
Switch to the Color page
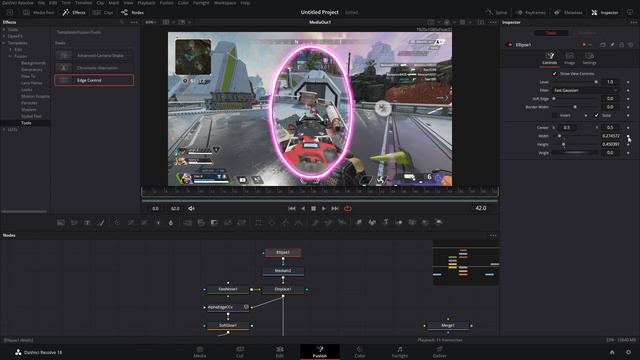[x=360, y=352]
